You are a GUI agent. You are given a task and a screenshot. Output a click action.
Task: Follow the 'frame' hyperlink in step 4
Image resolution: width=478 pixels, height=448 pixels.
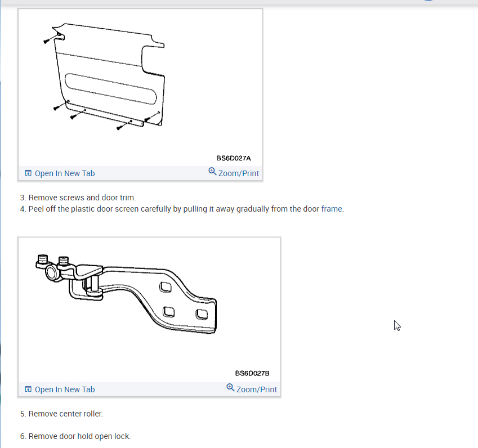(332, 209)
